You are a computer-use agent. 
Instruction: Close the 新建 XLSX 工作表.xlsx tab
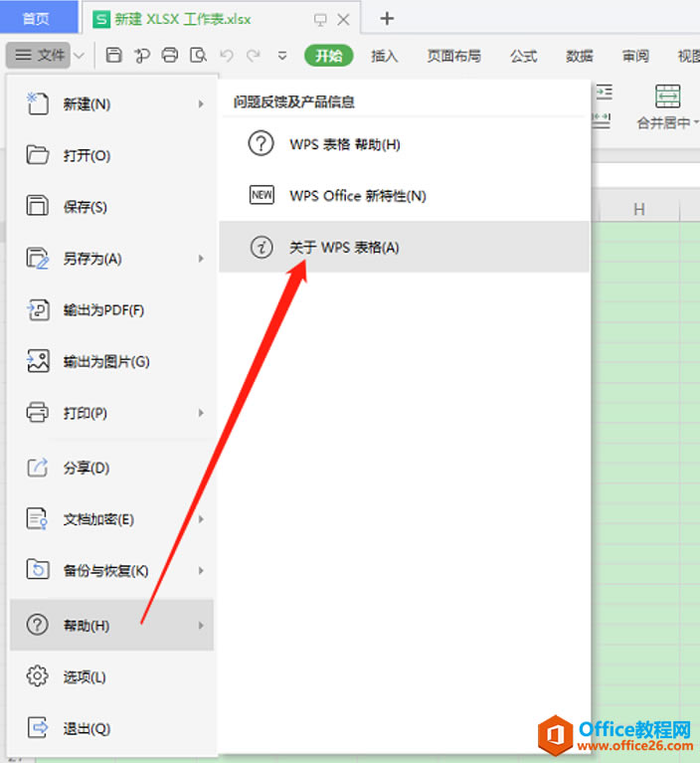coord(343,20)
